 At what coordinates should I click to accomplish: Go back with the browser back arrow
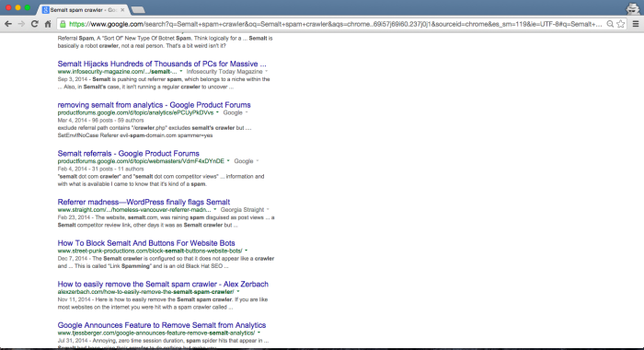pos(8,24)
